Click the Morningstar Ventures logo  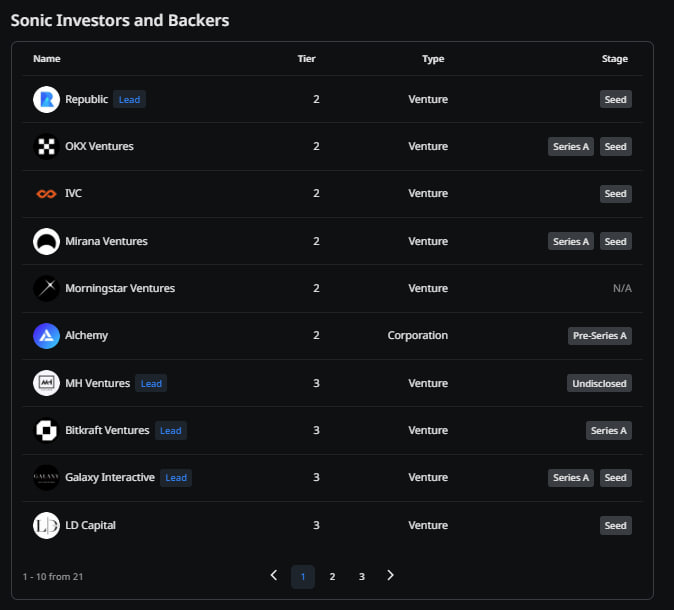coord(46,288)
